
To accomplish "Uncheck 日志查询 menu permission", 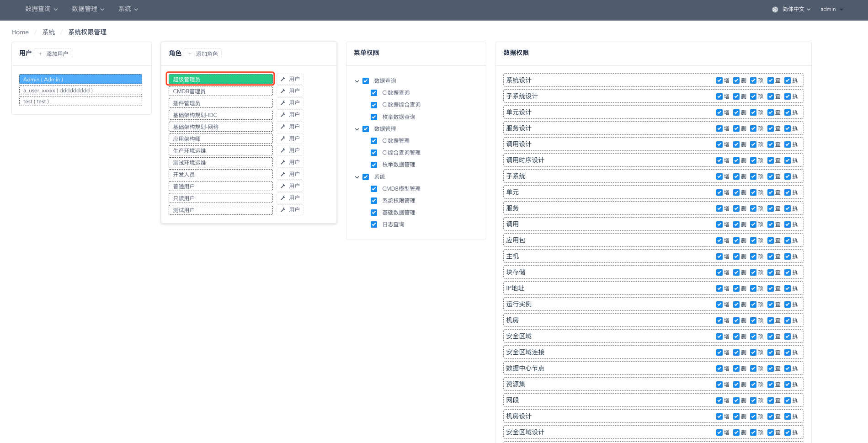I will click(374, 224).
